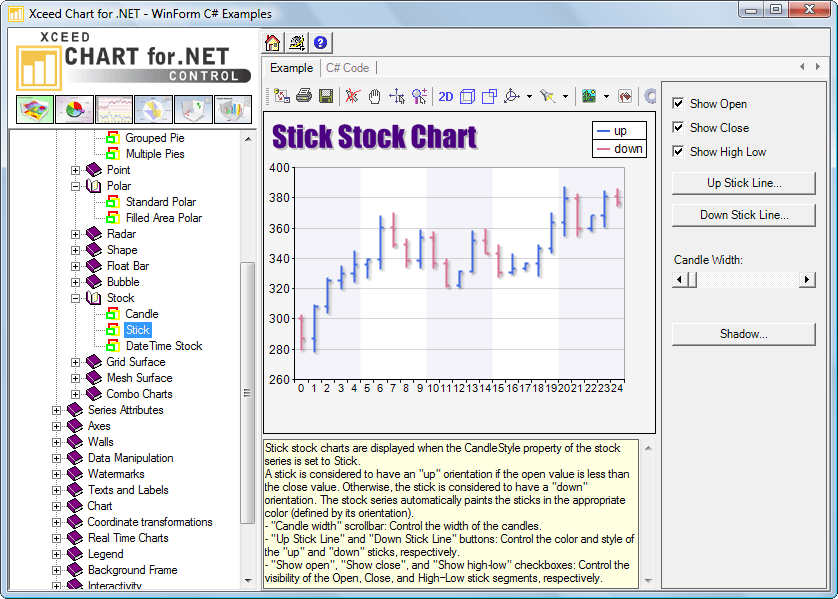
Task: Open the 3D bar chart gallery thumbnail
Action: pyautogui.click(x=232, y=110)
